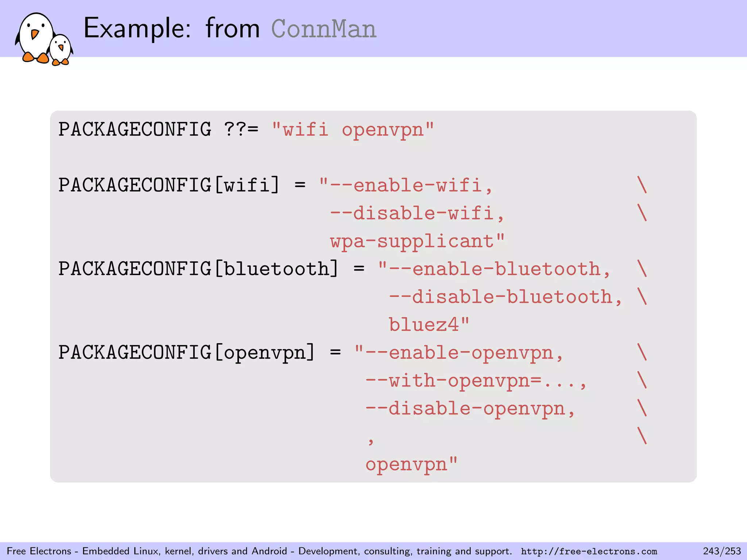Click the --disable-openvpn option text
This screenshot has height=560, width=747.
point(470,408)
